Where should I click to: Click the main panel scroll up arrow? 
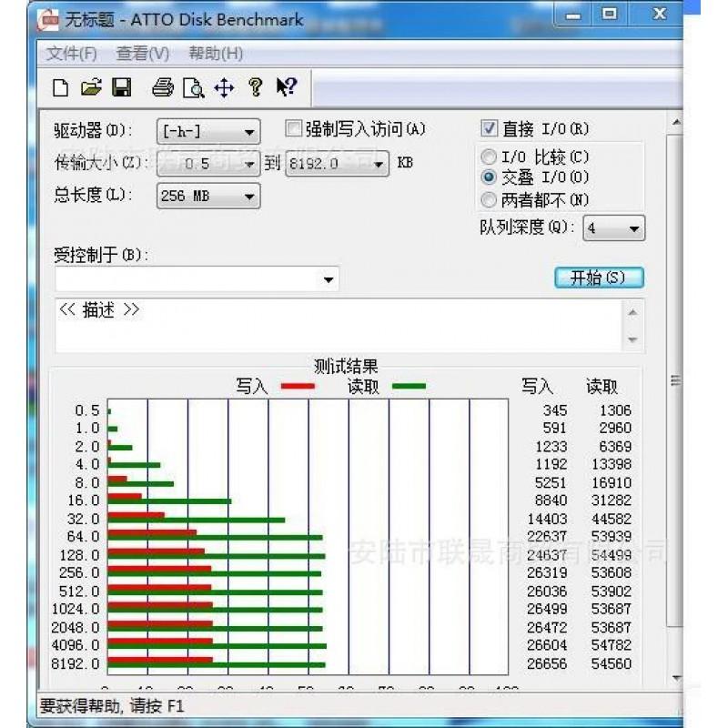(x=676, y=123)
